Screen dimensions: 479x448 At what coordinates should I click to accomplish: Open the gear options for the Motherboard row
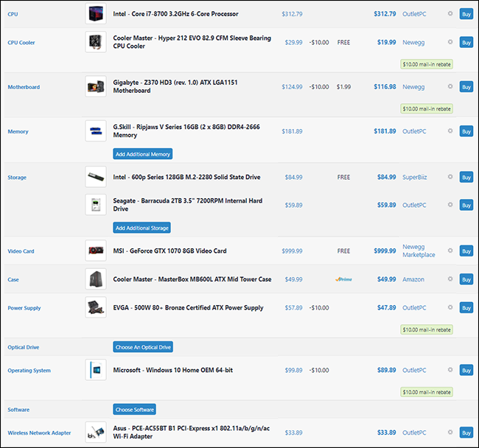coord(450,86)
